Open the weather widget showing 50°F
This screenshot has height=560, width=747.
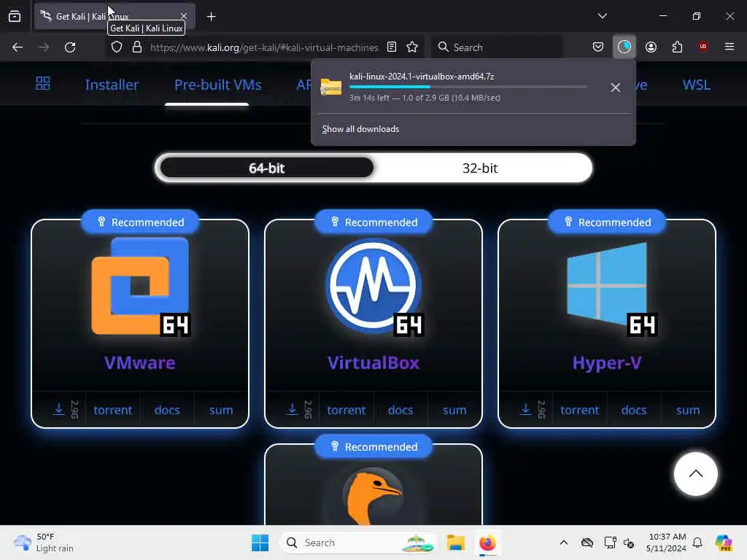tap(44, 542)
